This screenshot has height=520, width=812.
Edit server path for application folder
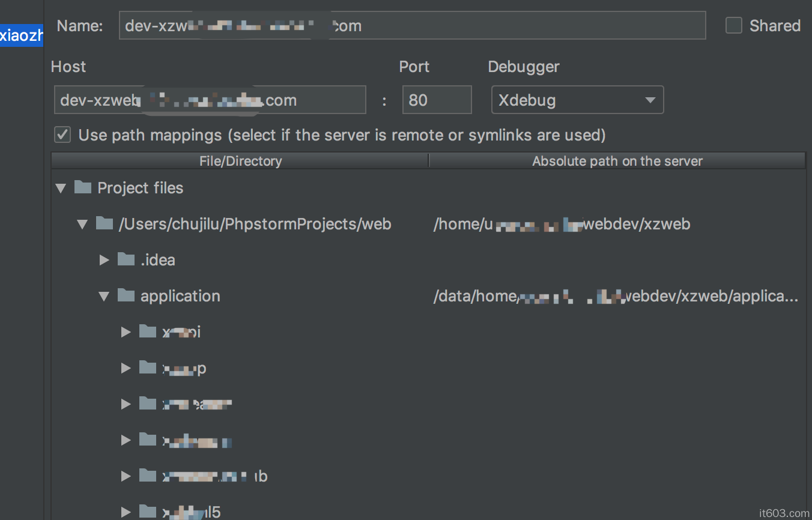tap(616, 296)
